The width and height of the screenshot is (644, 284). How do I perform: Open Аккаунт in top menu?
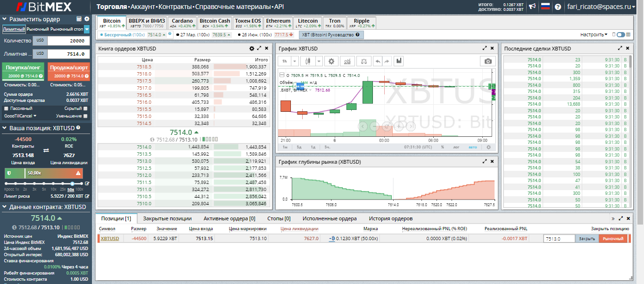point(142,7)
